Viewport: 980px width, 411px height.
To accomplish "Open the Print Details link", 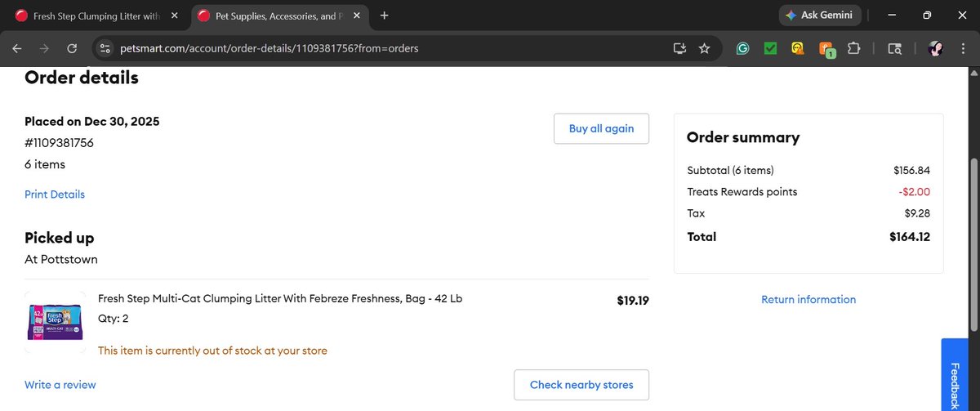I will point(55,194).
